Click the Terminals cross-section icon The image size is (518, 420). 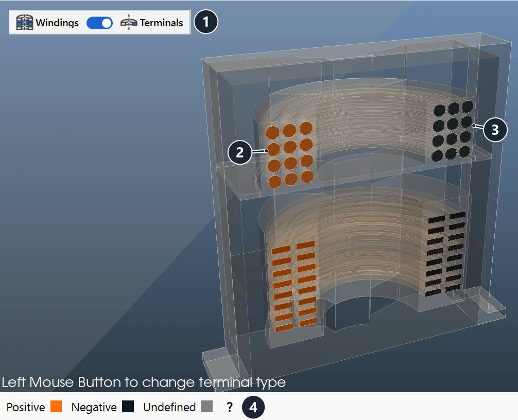(129, 23)
